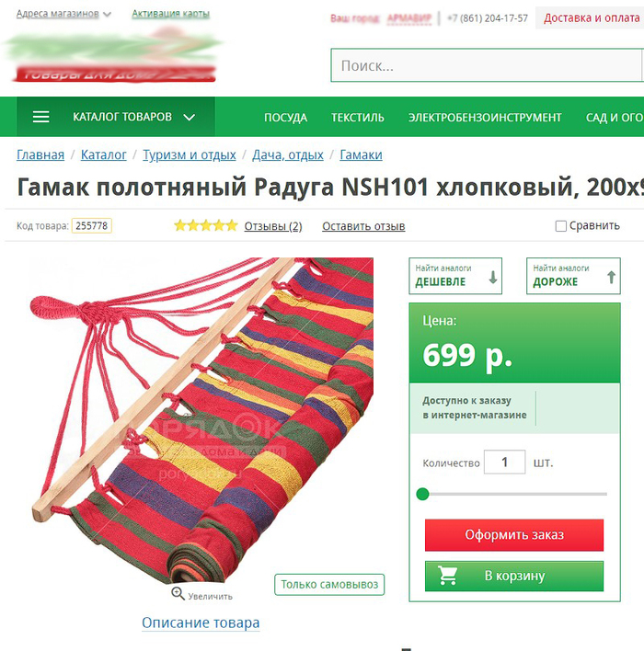Image resolution: width=644 pixels, height=651 pixels.
Task: Open the Электробензоинструмент menu category
Action: coord(485,118)
